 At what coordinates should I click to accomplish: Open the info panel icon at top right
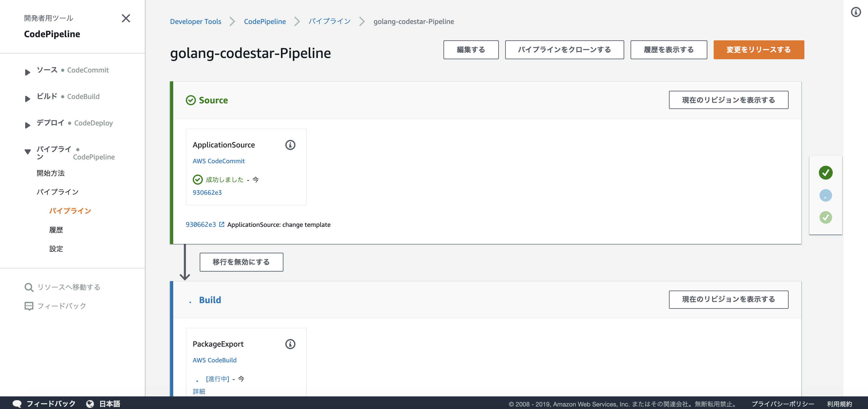[x=855, y=12]
